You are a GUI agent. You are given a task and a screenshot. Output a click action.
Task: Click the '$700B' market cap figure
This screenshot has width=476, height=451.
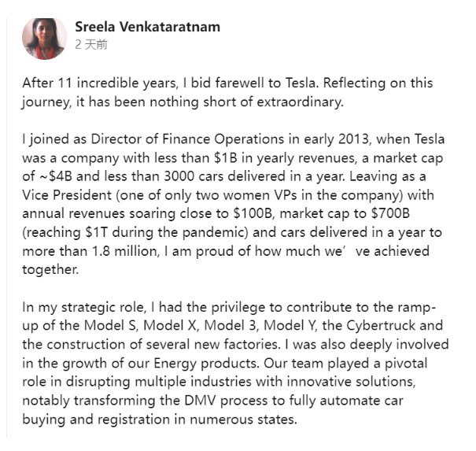point(390,213)
